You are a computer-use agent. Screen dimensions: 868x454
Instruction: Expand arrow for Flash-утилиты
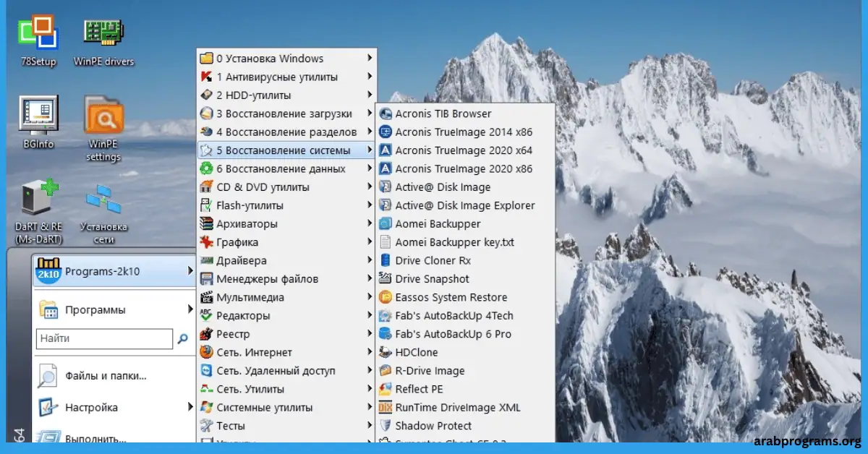click(x=370, y=205)
